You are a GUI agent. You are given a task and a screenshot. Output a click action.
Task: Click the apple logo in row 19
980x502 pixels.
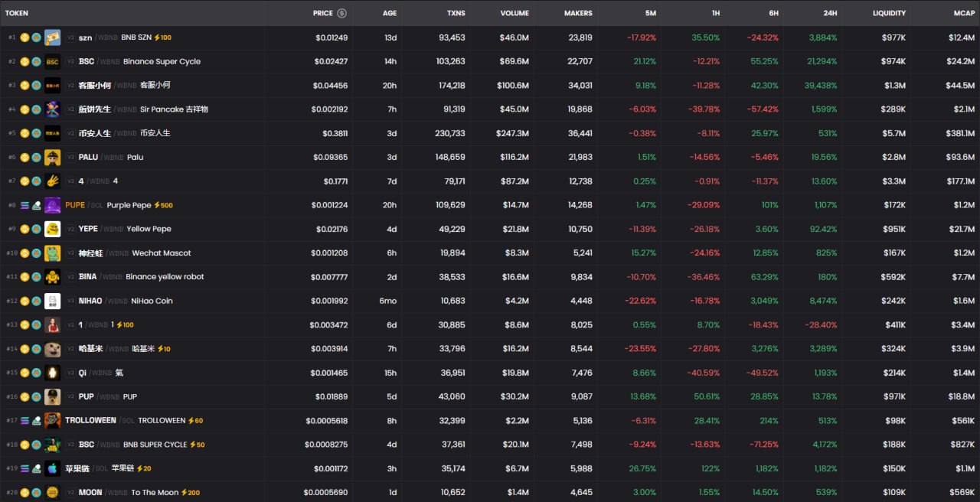click(52, 468)
